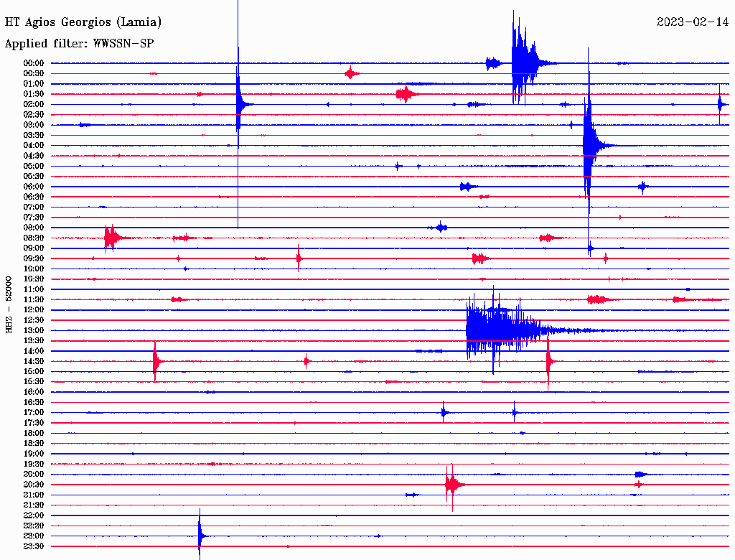Click the 15:00 time label

coord(34,372)
